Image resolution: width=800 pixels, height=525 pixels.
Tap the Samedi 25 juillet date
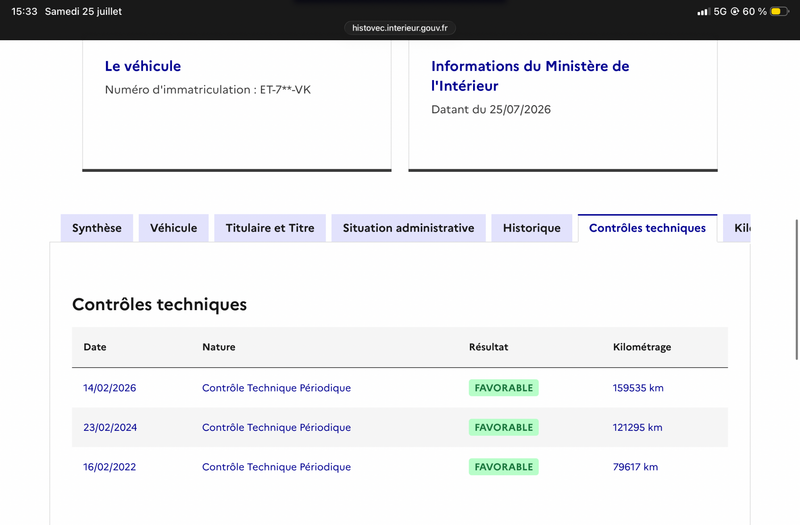(x=83, y=11)
